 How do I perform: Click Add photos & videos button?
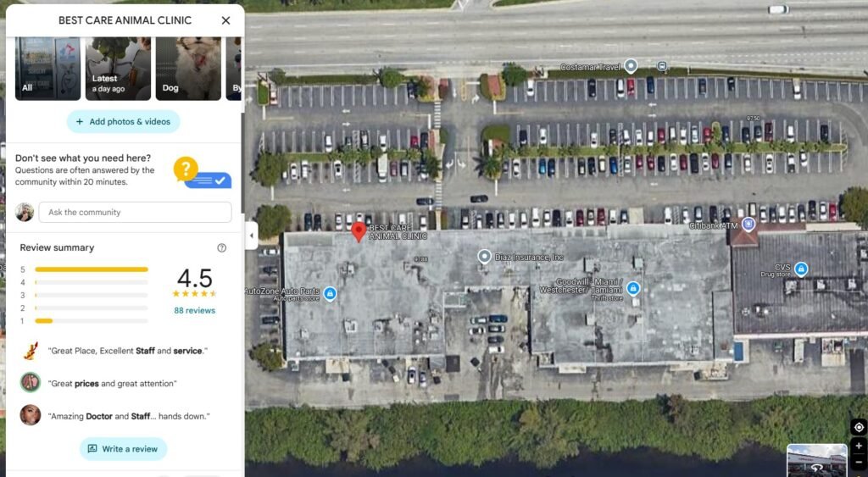124,122
